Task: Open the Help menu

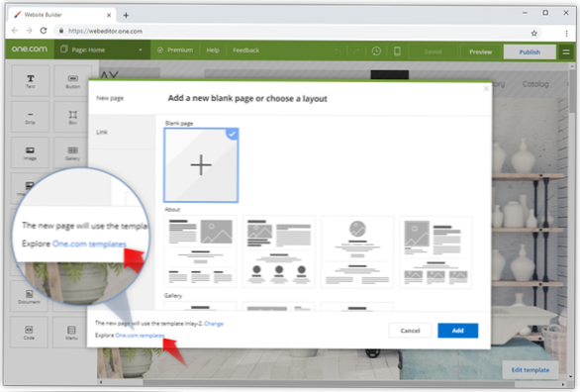Action: pyautogui.click(x=213, y=49)
